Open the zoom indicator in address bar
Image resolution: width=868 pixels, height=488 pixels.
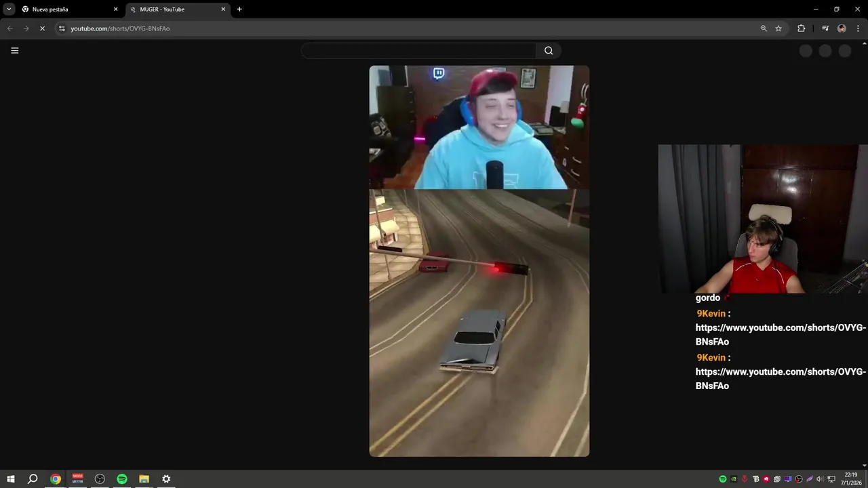click(764, 28)
